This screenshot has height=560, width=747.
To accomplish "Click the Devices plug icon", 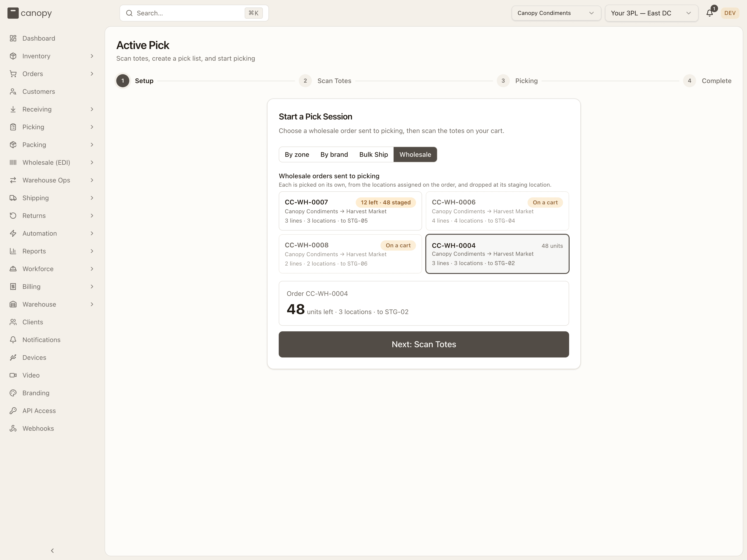I will (13, 357).
